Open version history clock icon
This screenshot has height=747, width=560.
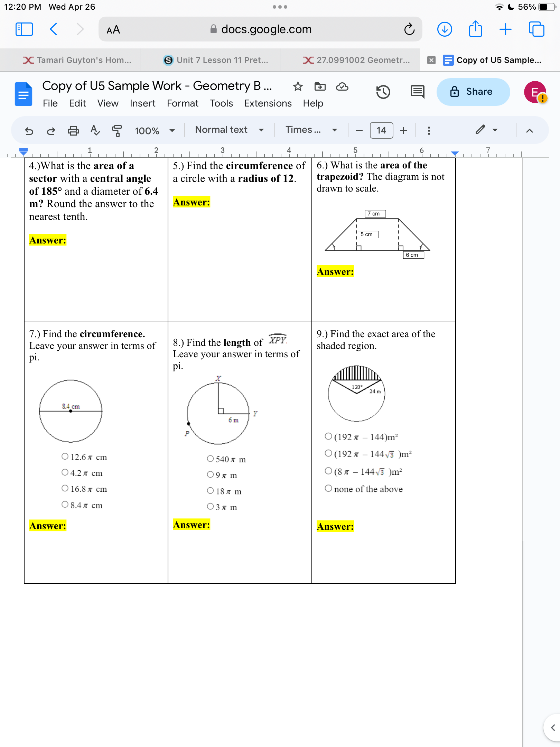pyautogui.click(x=383, y=91)
